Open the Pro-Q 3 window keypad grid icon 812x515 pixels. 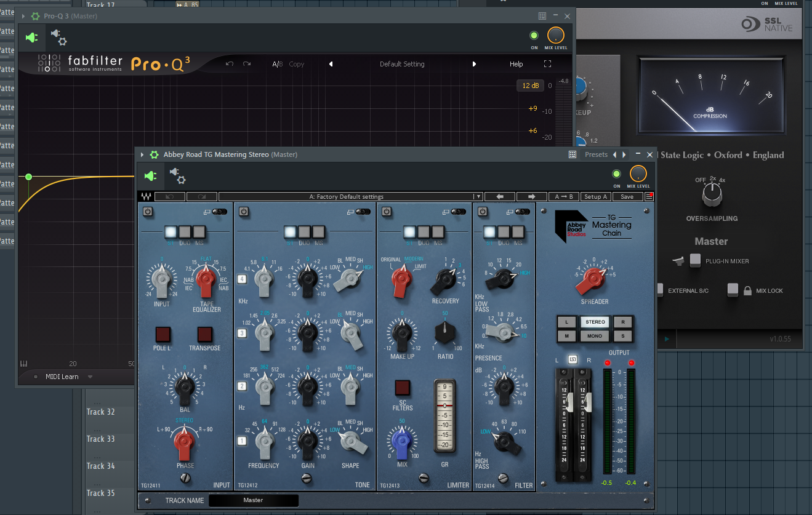point(542,16)
